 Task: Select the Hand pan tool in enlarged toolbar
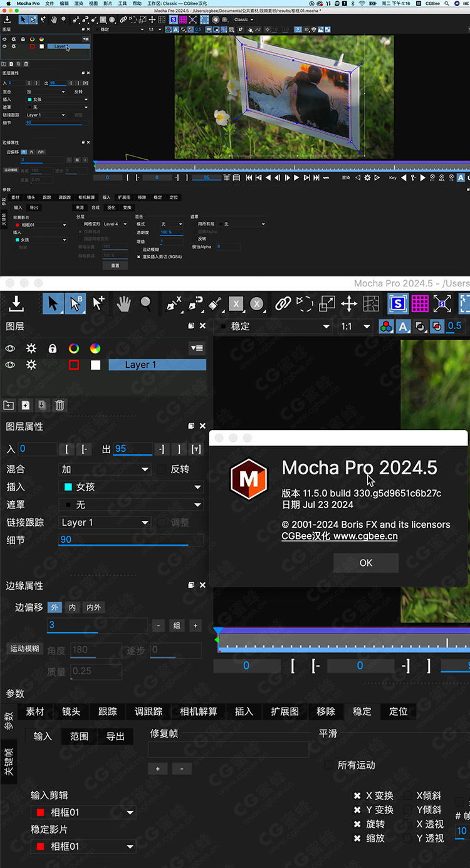click(123, 304)
